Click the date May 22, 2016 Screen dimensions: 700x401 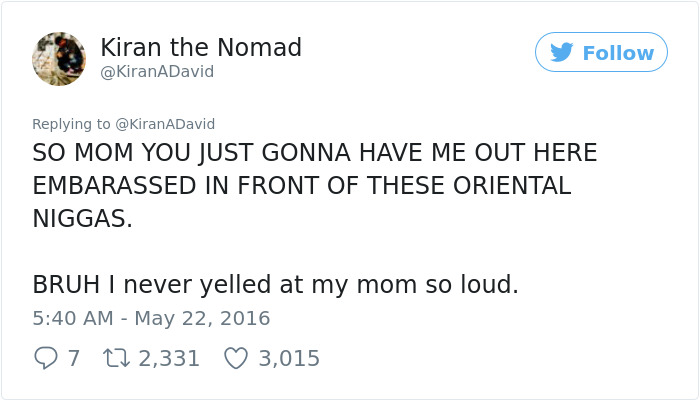coord(207,318)
